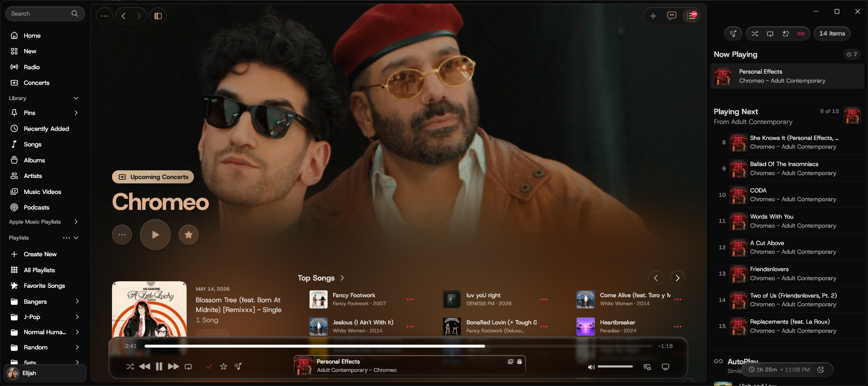Open the AirPlay display icon

665,367
